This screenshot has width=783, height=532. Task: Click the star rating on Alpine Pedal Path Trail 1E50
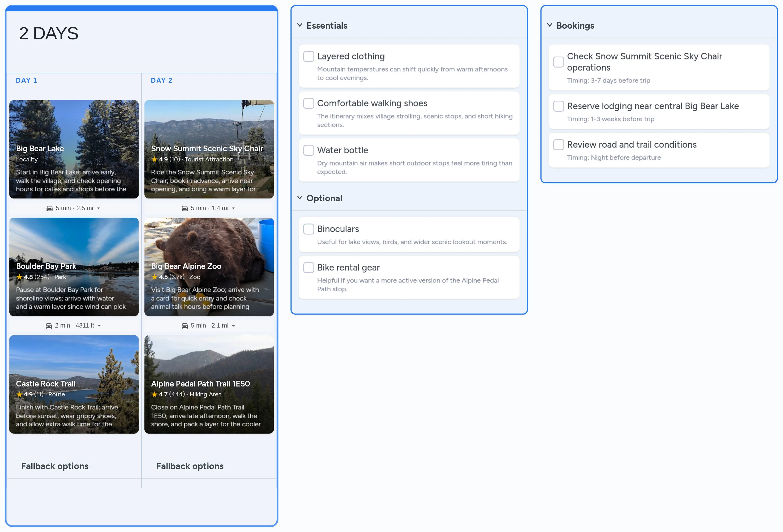pyautogui.click(x=155, y=394)
